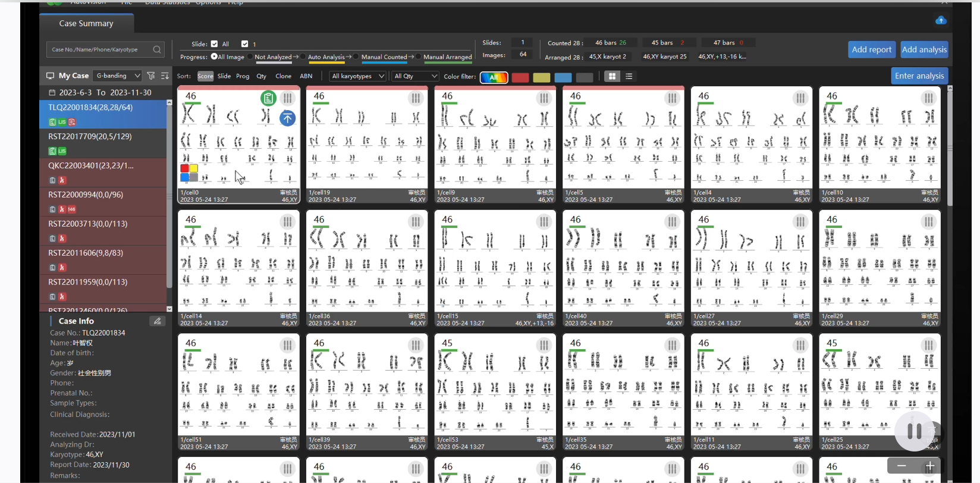The image size is (980, 483).
Task: Open the All Qty dropdown
Action: [x=415, y=76]
